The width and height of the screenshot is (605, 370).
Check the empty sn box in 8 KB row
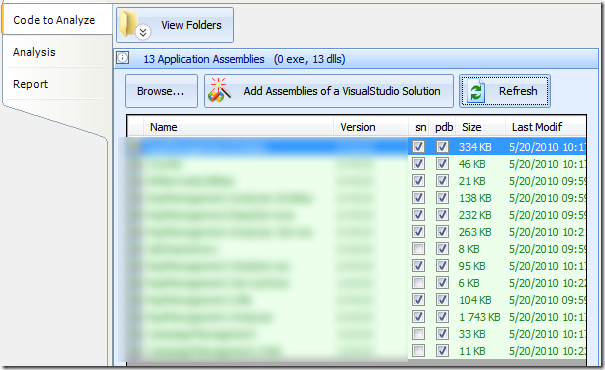tap(418, 248)
